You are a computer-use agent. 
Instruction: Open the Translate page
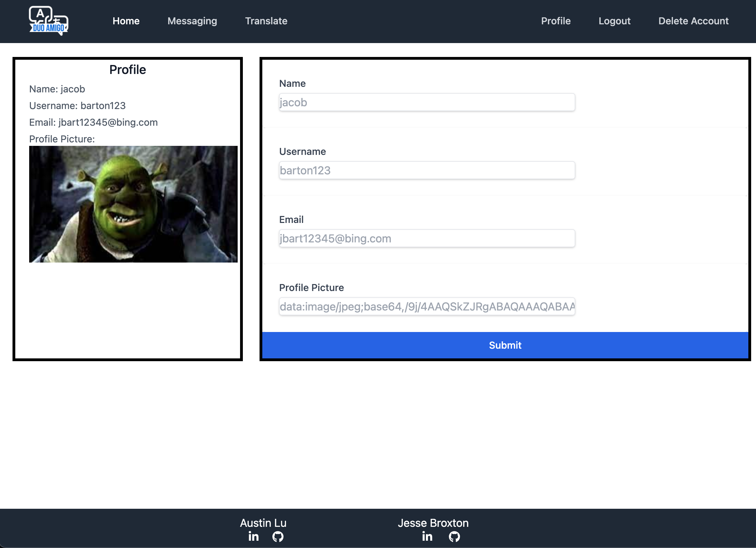[266, 21]
